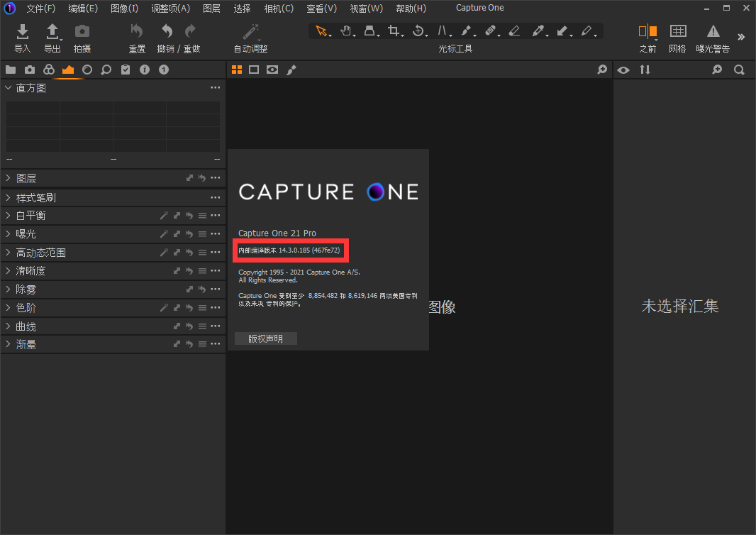Toggle the 之前 before view
The width and height of the screenshot is (756, 535).
(647, 31)
